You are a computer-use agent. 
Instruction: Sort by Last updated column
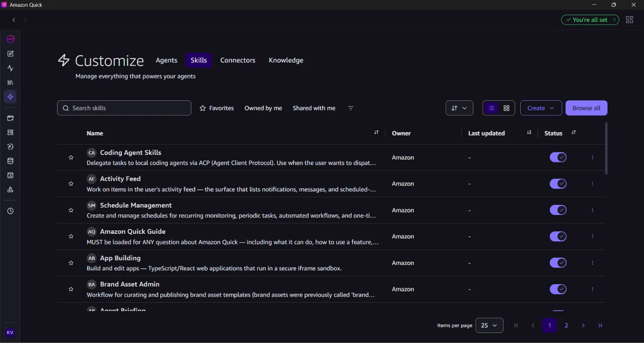pyautogui.click(x=529, y=133)
